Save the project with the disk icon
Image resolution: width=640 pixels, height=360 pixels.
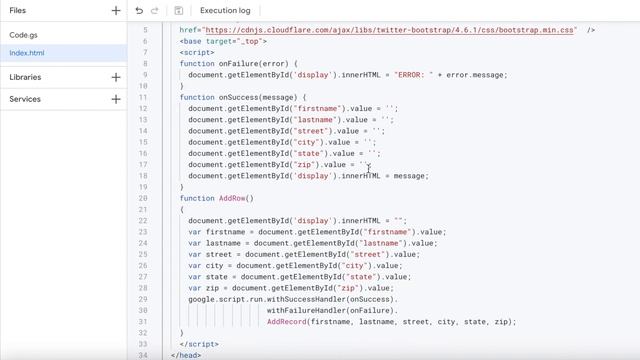pos(178,11)
